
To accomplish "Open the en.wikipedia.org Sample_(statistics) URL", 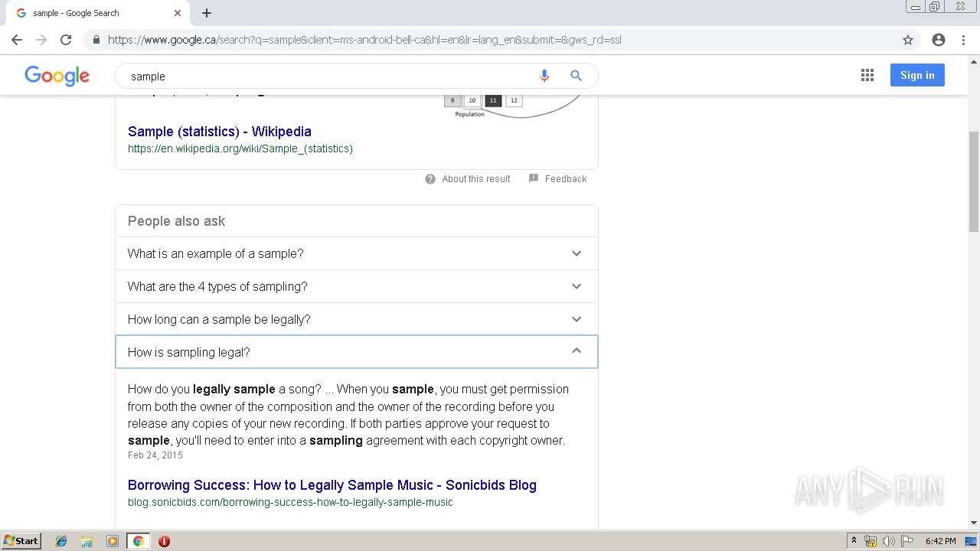I will point(240,148).
